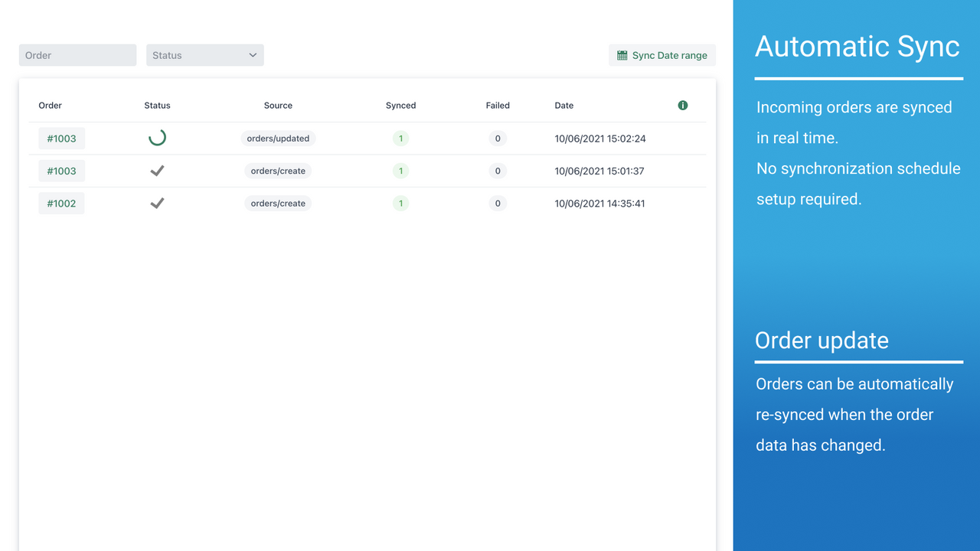This screenshot has width=980, height=551.
Task: Click the failed count badge in the orders/updated row
Action: pos(498,139)
